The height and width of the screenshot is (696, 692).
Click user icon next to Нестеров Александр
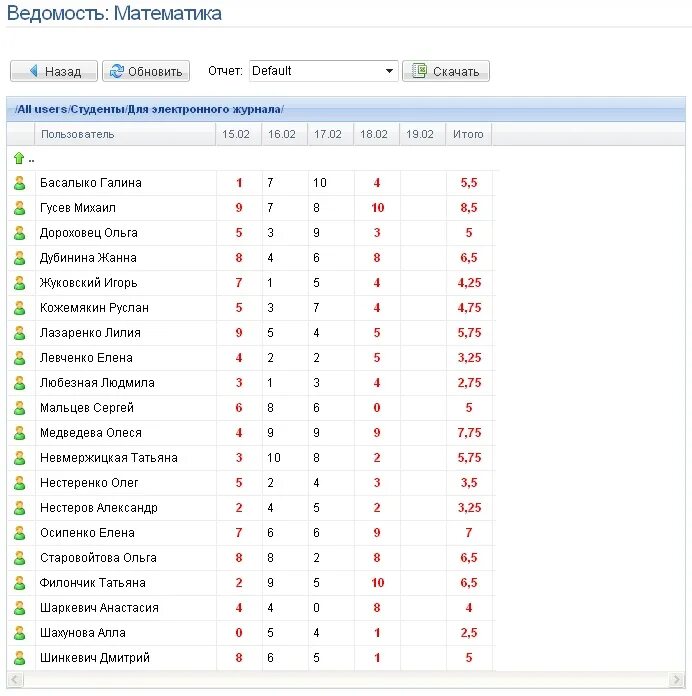[x=20, y=508]
